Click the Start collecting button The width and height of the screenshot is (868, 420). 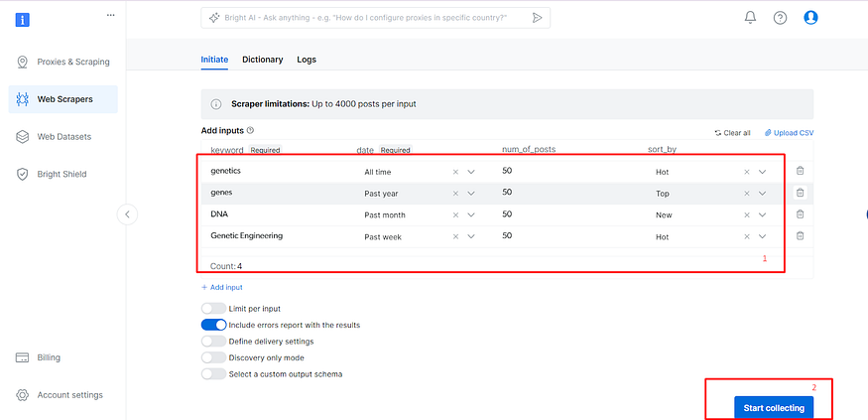coord(774,408)
